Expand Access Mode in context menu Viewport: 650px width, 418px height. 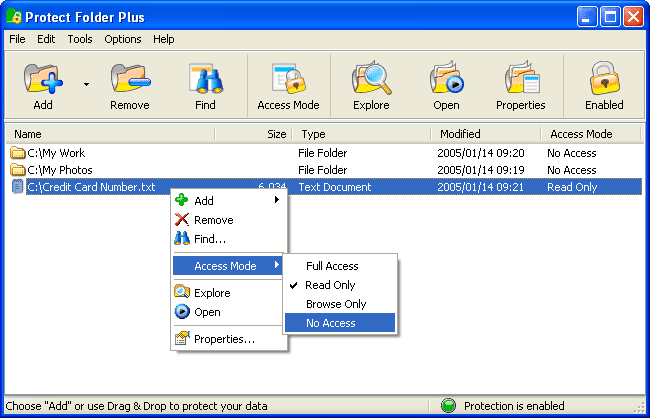pyautogui.click(x=228, y=266)
